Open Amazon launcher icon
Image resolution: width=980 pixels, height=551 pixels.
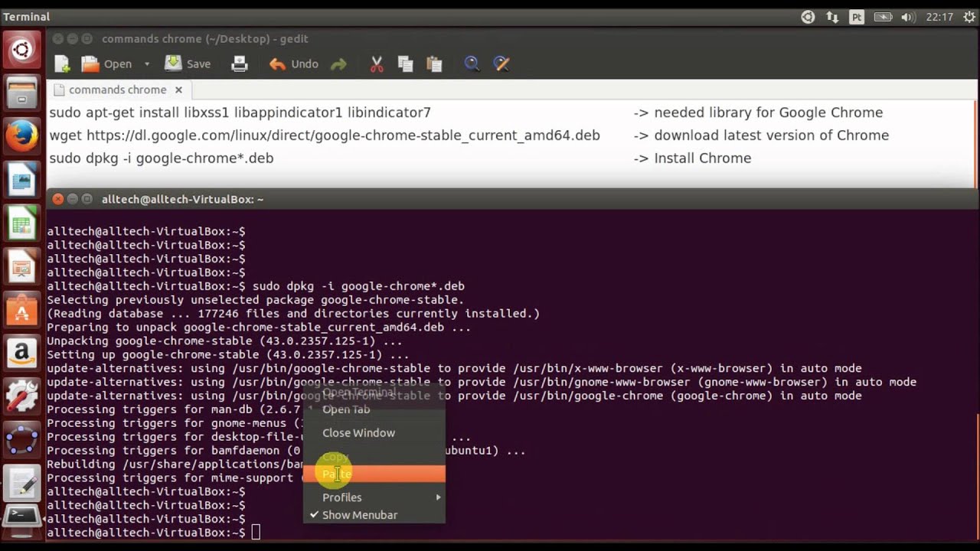click(21, 354)
